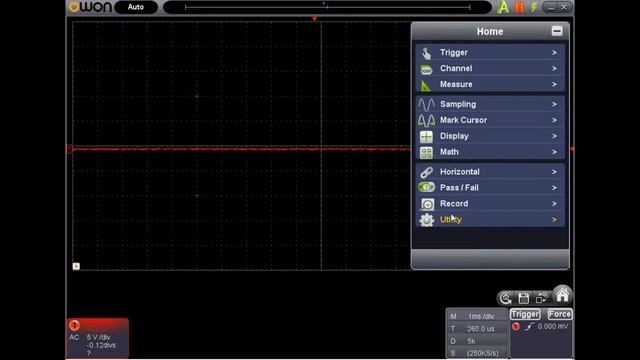Expand the Measure submenu arrow
This screenshot has width=640, height=360.
tap(554, 84)
